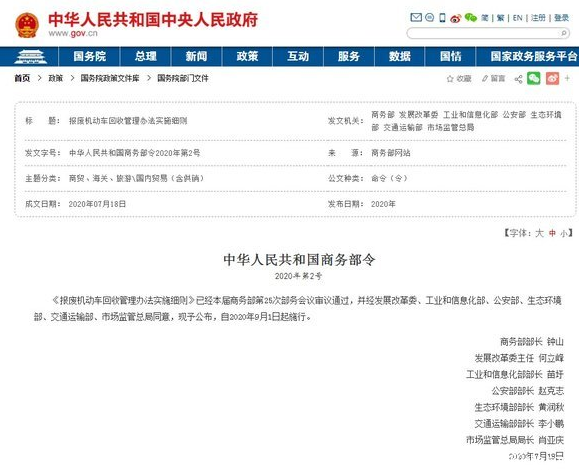Share via the green WeChat share button

pos(534,78)
